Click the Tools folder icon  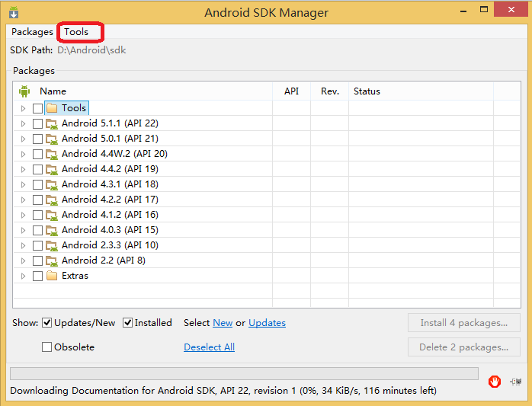52,108
